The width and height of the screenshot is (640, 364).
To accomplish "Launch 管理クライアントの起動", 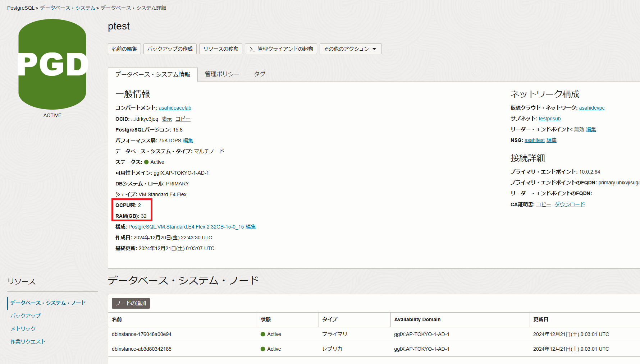I will (x=281, y=49).
